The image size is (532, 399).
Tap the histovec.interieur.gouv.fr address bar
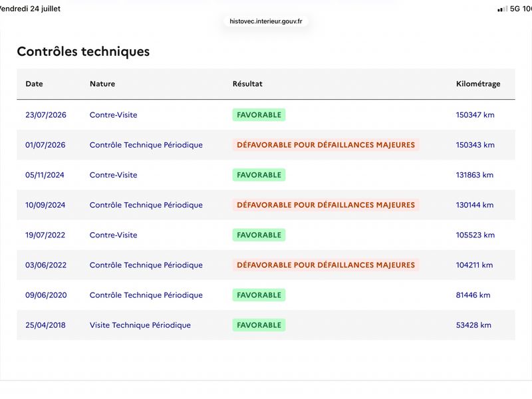pyautogui.click(x=265, y=21)
